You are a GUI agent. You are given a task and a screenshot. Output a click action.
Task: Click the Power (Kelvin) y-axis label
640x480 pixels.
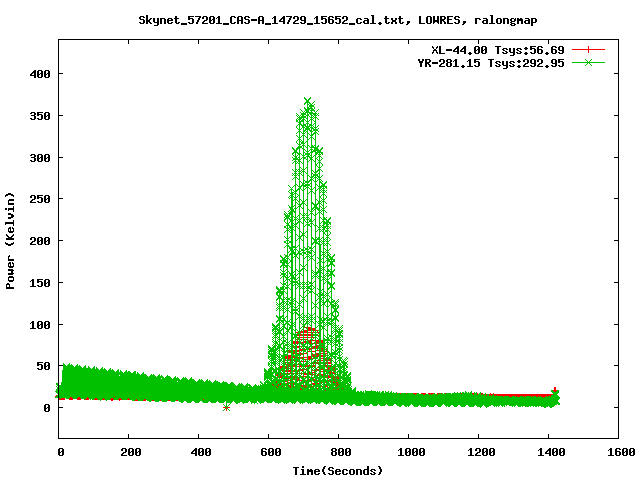[10, 241]
